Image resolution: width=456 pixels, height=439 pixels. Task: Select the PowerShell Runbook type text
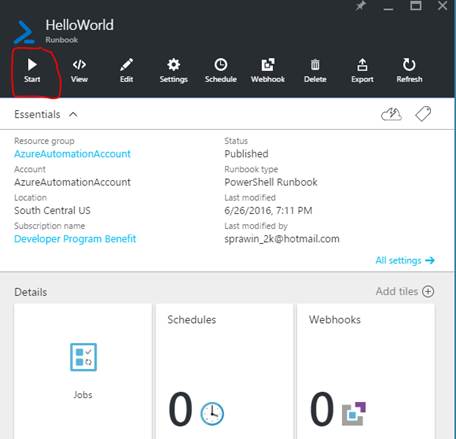click(x=271, y=182)
